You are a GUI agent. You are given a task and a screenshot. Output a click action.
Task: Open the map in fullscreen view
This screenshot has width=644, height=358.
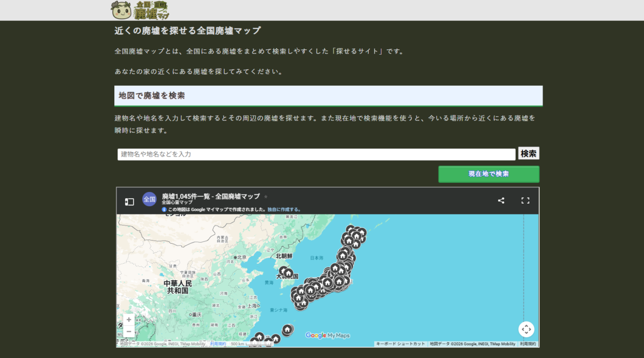(525, 200)
